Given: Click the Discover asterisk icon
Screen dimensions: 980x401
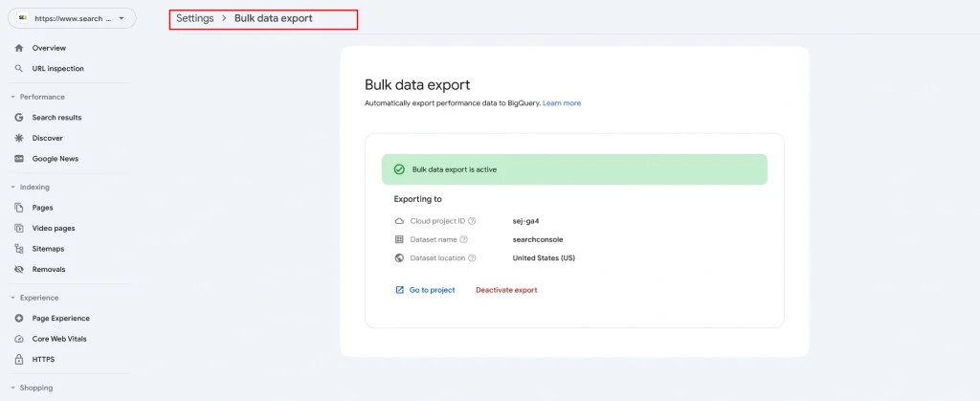Looking at the screenshot, I should [x=19, y=138].
